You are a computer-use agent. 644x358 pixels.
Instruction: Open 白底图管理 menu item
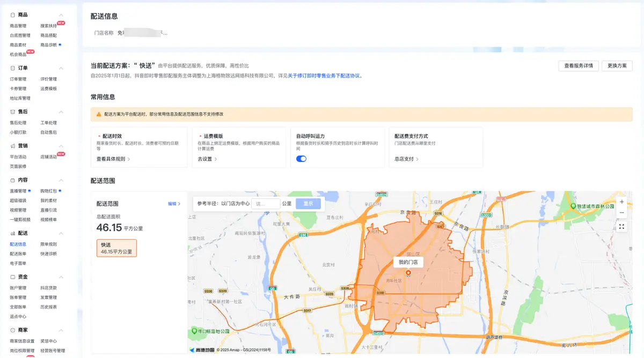click(20, 35)
